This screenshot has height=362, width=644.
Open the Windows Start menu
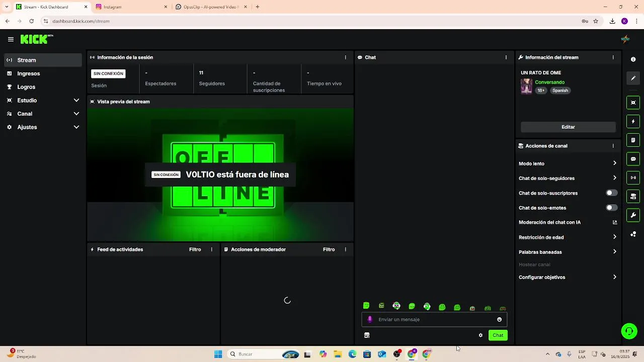[x=218, y=354]
